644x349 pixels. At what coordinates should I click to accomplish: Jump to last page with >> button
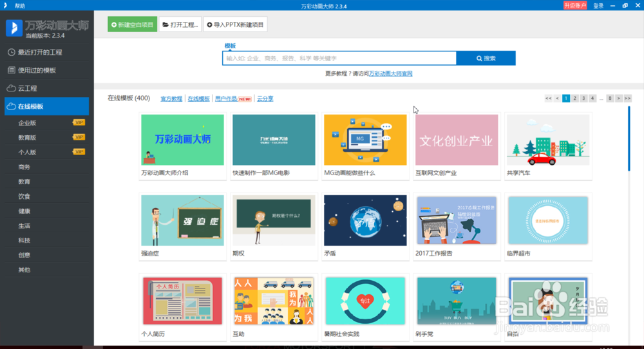[x=627, y=98]
